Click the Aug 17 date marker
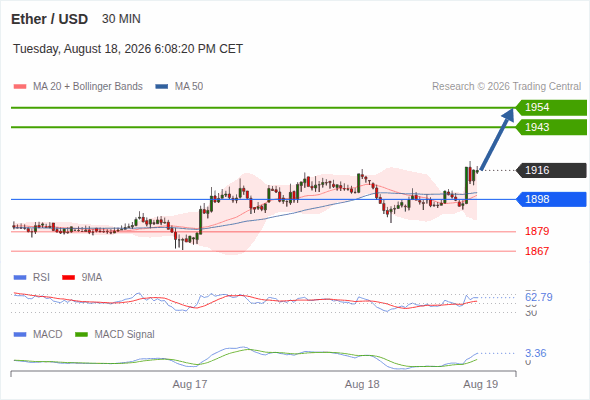This screenshot has height=400, width=590. (190, 384)
